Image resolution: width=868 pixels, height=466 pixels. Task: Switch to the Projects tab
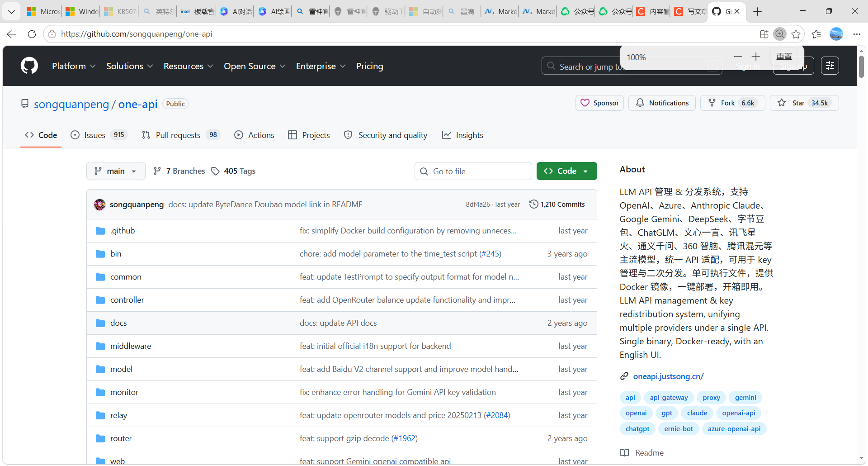tap(309, 135)
